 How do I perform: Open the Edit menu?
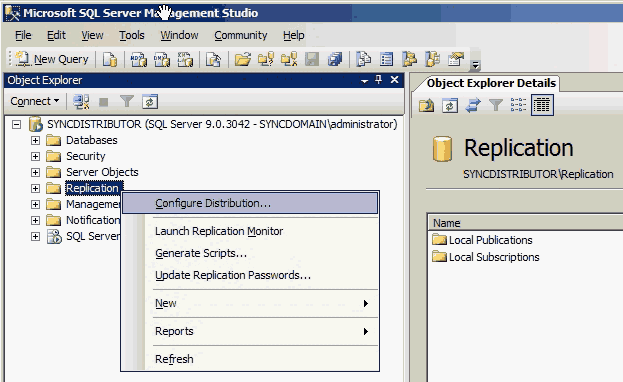click(x=56, y=35)
